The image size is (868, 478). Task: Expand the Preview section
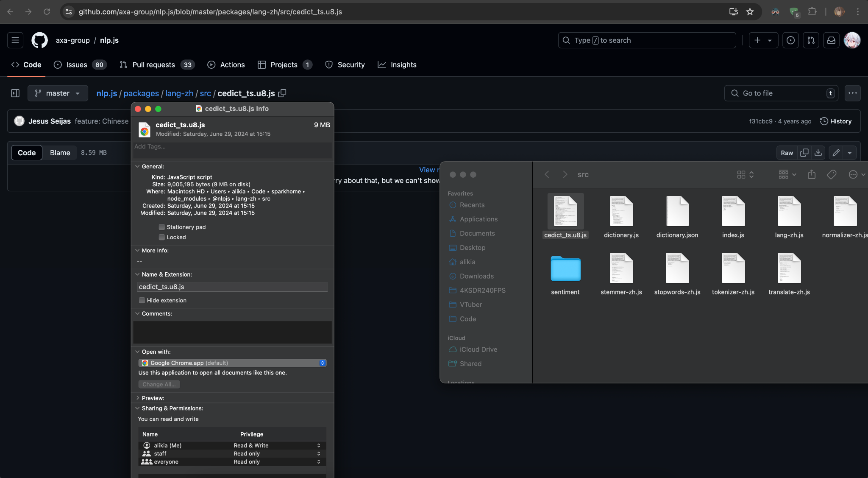138,398
